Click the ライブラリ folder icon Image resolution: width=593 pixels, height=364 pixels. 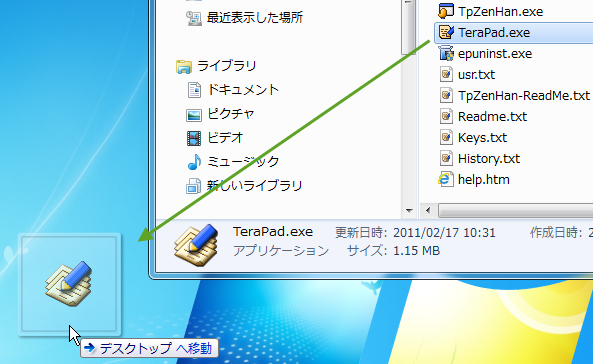click(x=184, y=66)
